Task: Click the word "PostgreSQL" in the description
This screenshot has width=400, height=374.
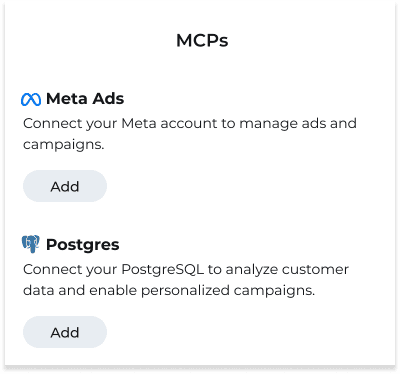Action: click(162, 269)
